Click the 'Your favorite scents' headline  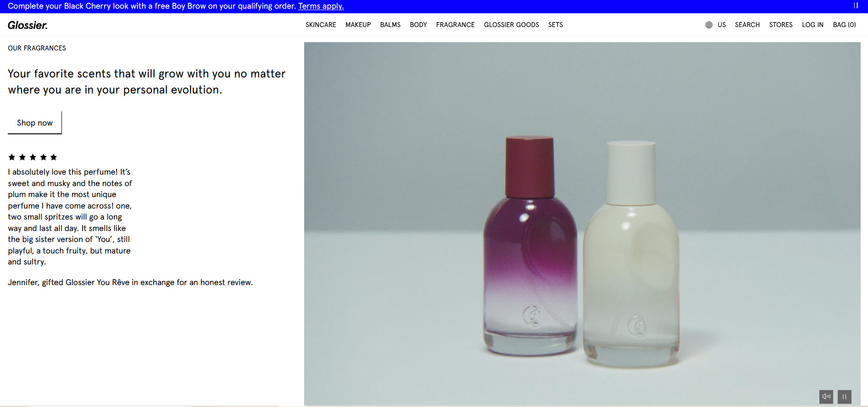[x=147, y=82]
